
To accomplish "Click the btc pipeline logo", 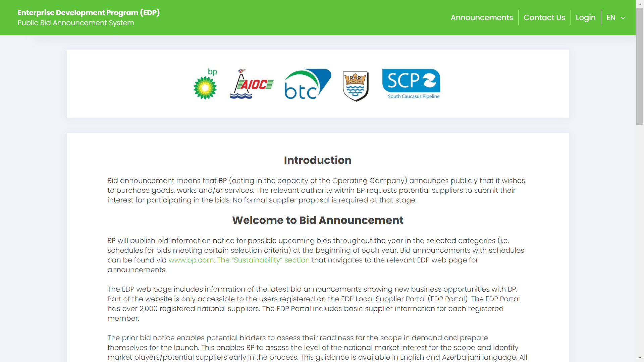I will (308, 84).
